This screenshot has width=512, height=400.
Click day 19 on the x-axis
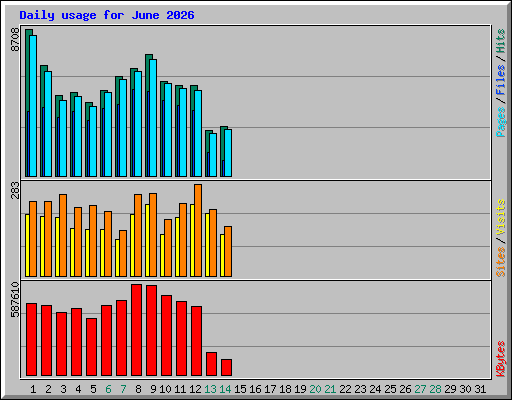pos(300,389)
